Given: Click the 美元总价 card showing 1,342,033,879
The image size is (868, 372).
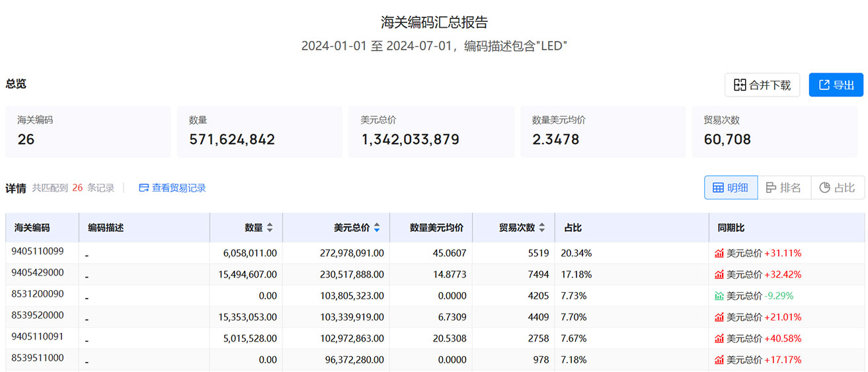Looking at the screenshot, I should click(431, 131).
